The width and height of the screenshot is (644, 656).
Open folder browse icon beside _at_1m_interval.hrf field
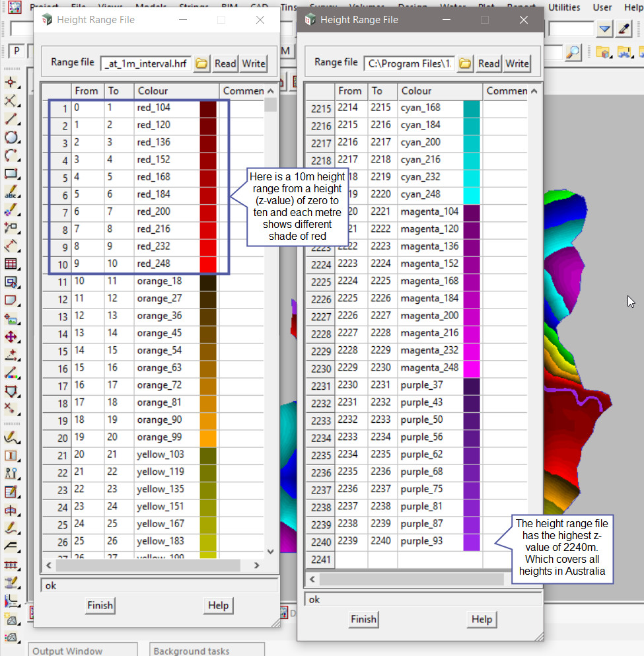[x=201, y=63]
